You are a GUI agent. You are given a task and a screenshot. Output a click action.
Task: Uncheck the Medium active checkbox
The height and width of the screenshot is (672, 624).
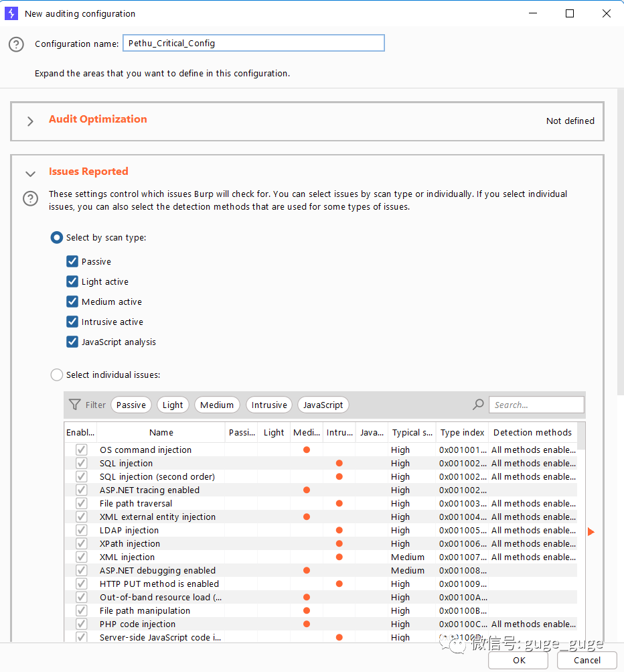72,301
